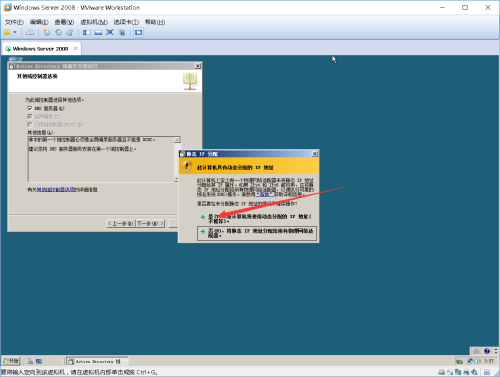Image resolution: width=500 pixels, height=377 pixels.
Task: Click the console view toolbar icon
Action: (138, 32)
